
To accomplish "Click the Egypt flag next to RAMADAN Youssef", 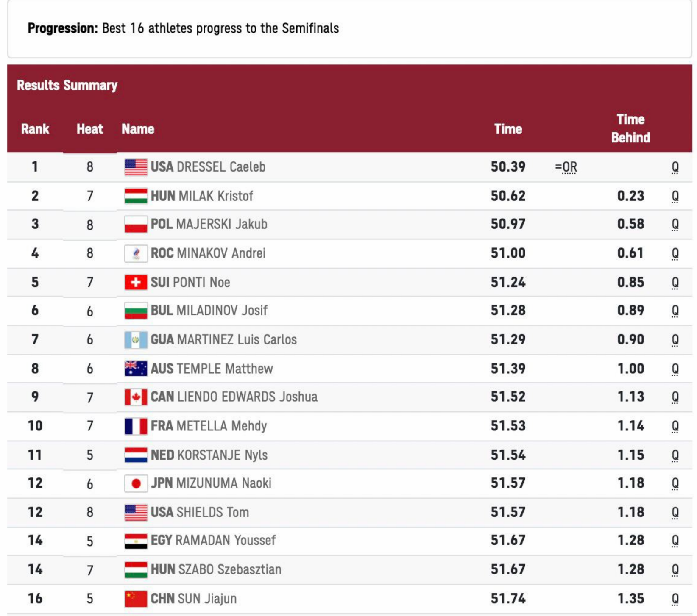I will pos(136,541).
